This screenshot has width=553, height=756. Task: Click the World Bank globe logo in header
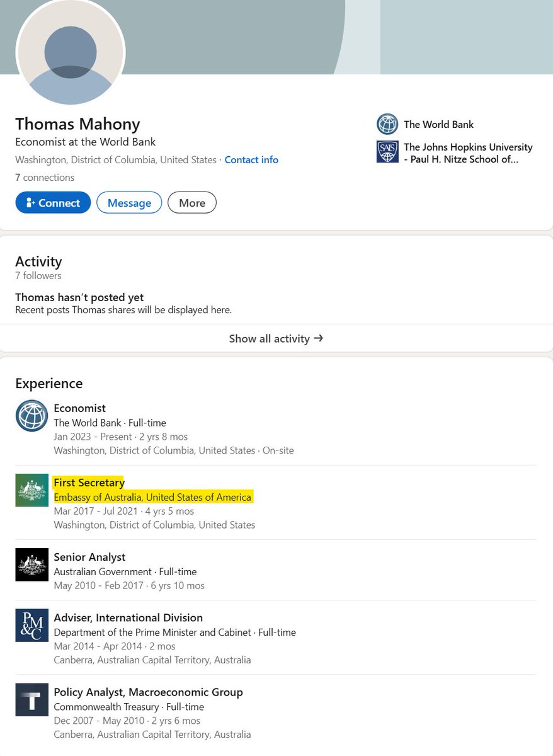pos(387,124)
